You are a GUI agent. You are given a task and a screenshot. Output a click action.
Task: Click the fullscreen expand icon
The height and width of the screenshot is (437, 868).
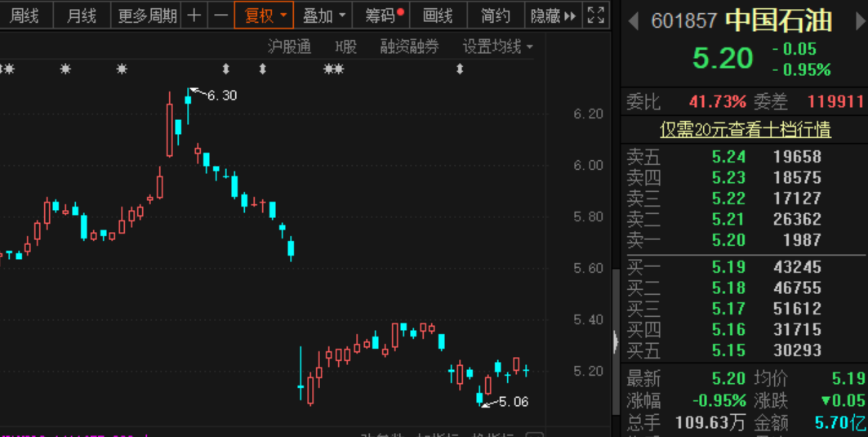[x=597, y=16]
